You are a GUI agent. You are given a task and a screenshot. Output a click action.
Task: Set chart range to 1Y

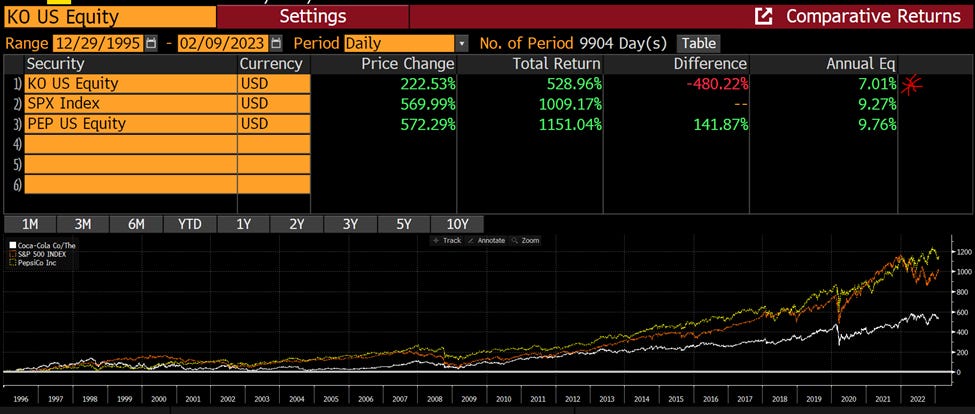point(243,224)
